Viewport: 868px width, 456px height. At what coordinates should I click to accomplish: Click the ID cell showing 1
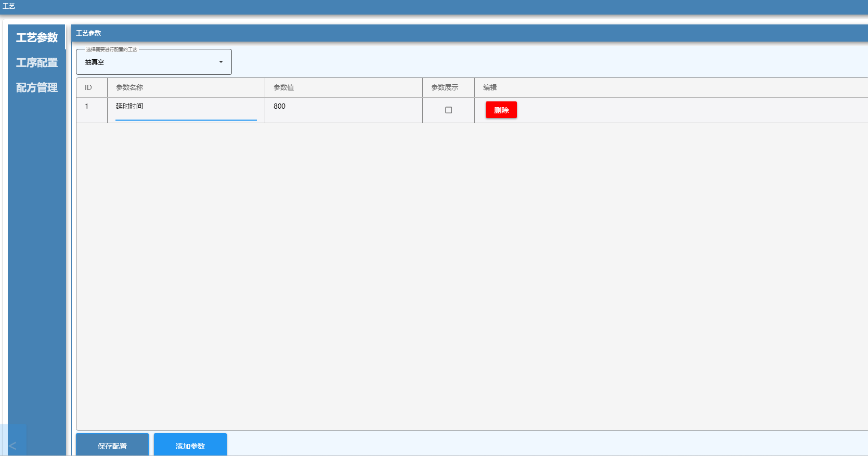(x=92, y=110)
